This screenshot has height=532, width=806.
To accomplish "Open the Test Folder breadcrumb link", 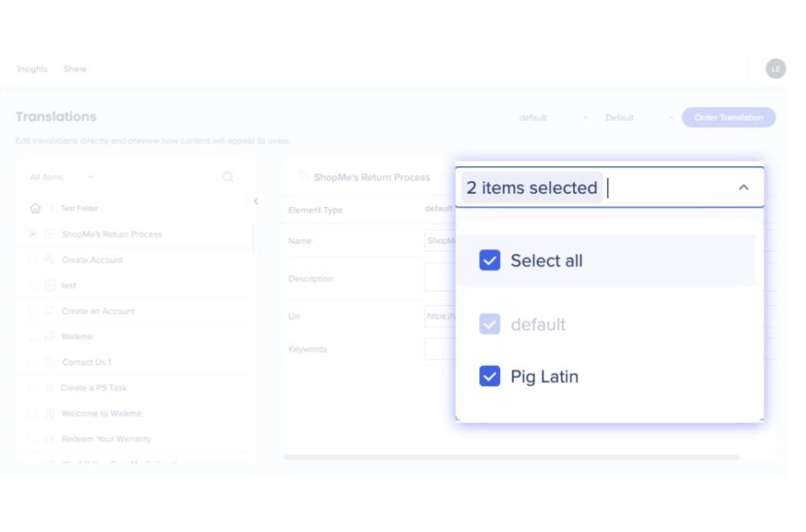I will coord(79,209).
